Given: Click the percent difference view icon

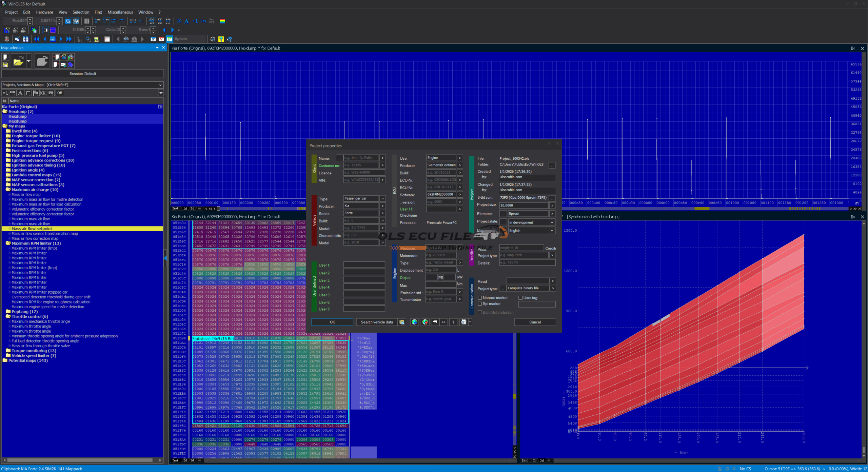Looking at the screenshot, I should tap(179, 21).
